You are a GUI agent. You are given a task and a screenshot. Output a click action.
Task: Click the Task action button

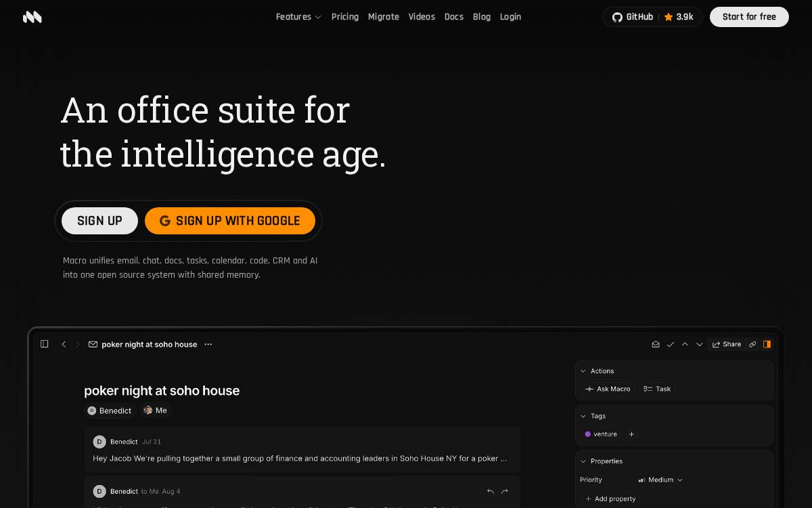657,389
